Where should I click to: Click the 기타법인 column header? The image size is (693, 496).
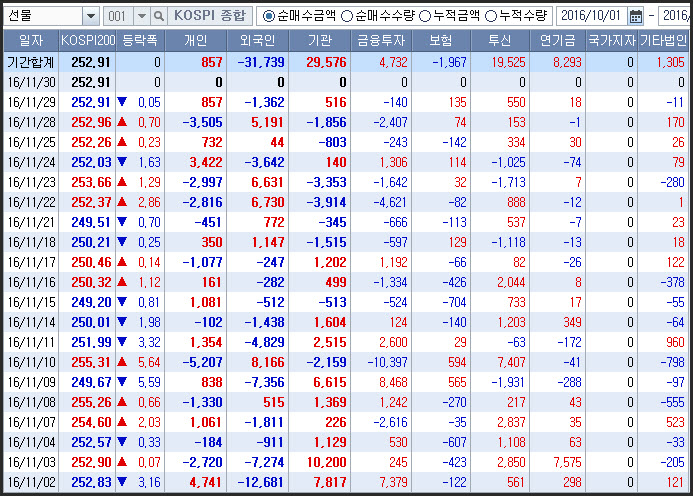[663, 41]
